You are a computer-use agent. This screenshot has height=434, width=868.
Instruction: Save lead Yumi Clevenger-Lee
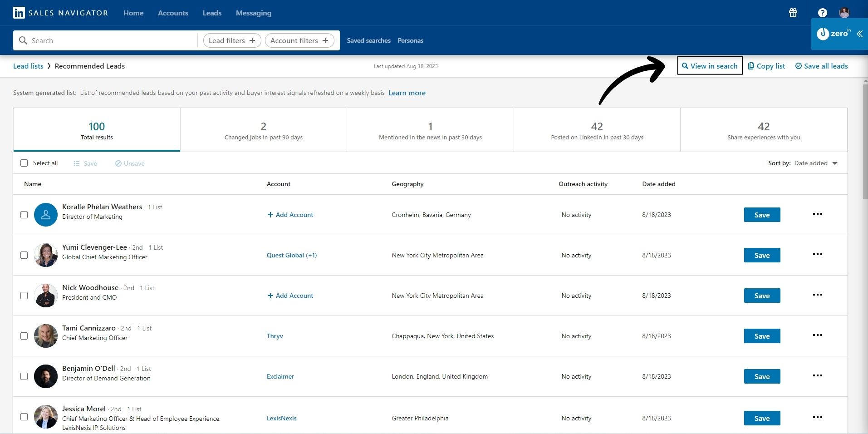click(x=762, y=255)
